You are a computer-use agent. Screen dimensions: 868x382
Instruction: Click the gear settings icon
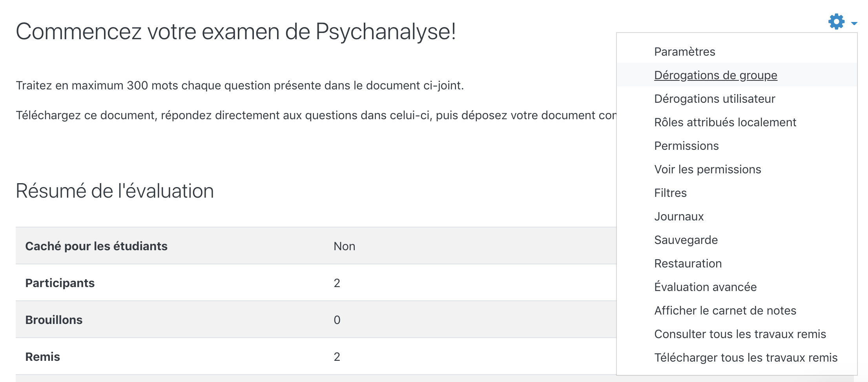[836, 22]
